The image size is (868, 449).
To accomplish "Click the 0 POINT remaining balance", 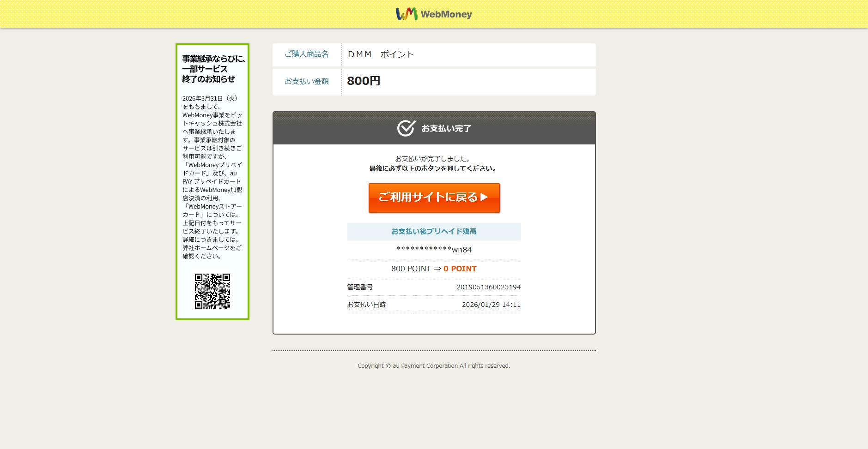I will 460,269.
